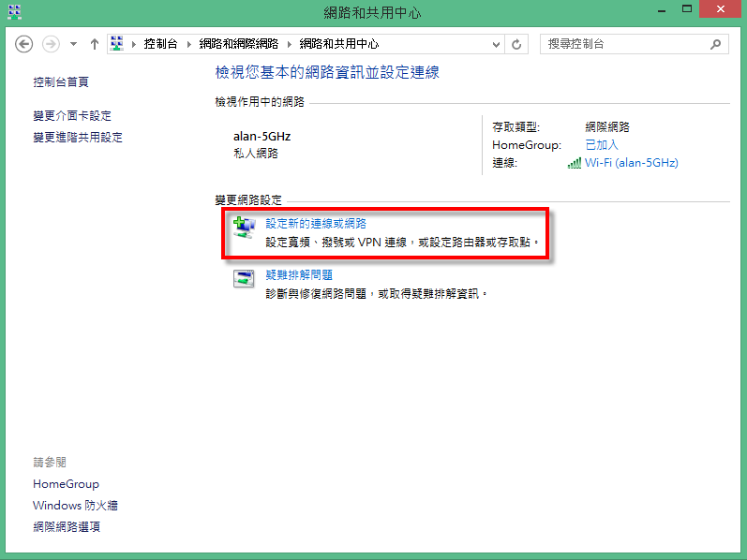
Task: Go up one level with the Up arrow
Action: tap(95, 44)
